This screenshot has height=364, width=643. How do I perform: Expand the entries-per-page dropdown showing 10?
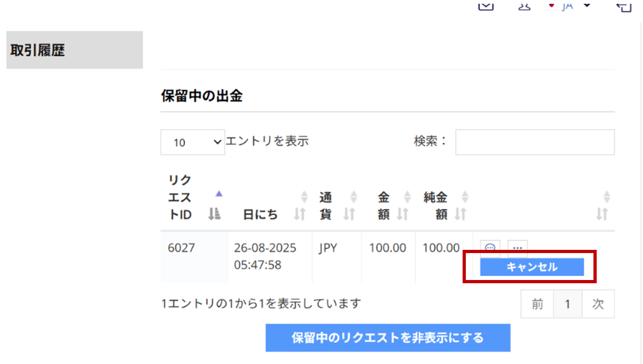pos(192,142)
